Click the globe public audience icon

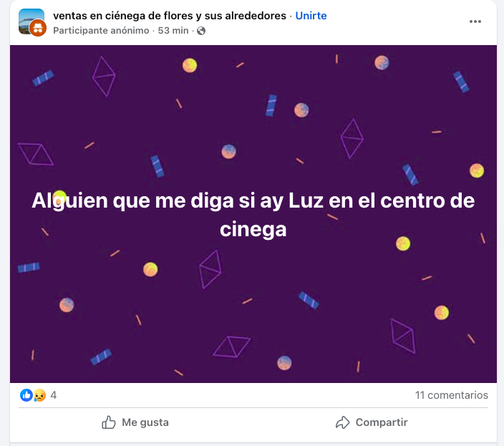(201, 31)
